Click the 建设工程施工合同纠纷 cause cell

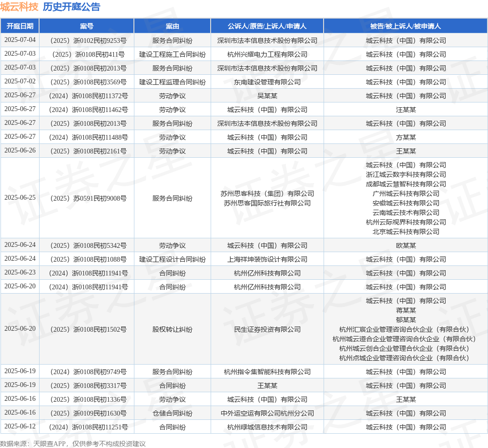click(x=173, y=54)
